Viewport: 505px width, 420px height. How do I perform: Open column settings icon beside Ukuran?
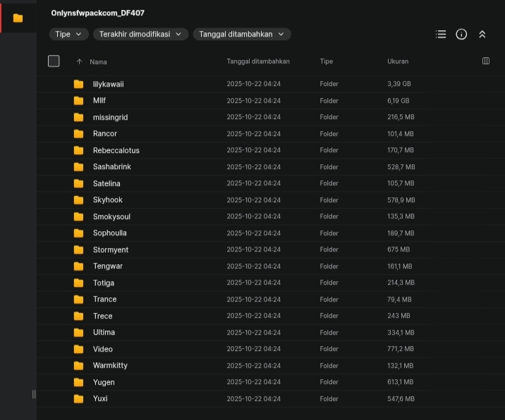tap(486, 61)
